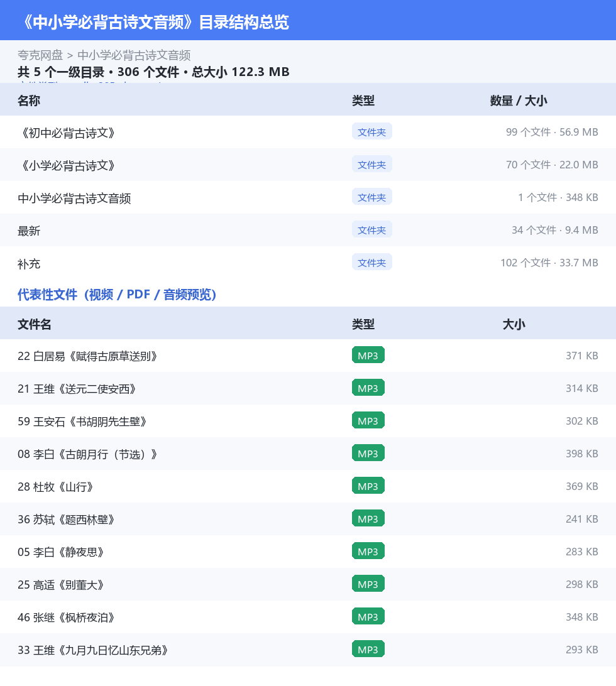Click MP3 badge for 赋得古原草送别
The width and height of the screenshot is (616, 686).
coord(368,356)
